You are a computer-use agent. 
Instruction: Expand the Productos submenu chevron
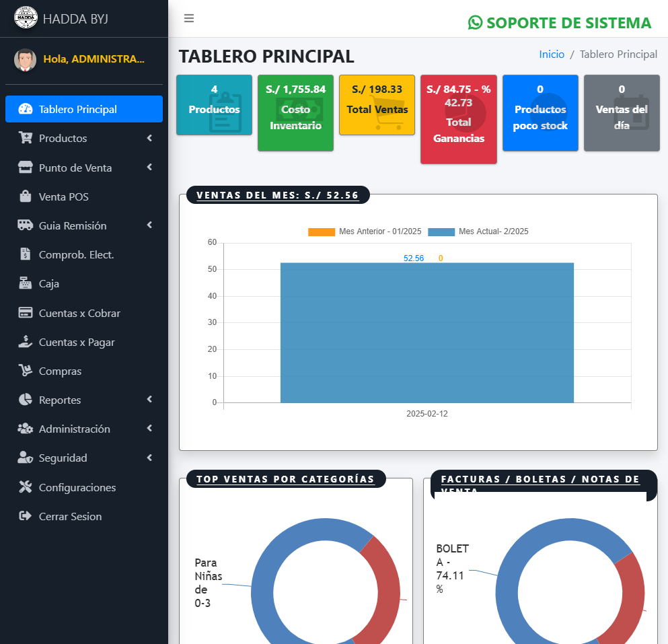tap(149, 138)
